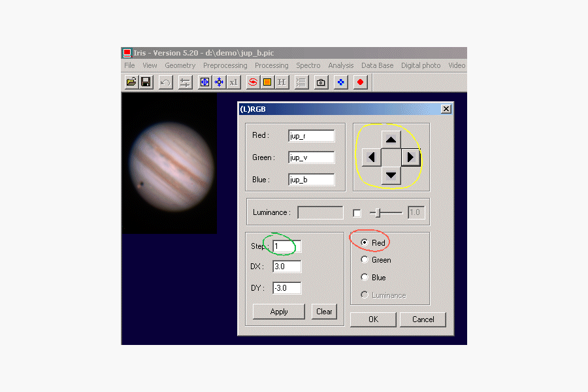
Task: Open the Spectro menu
Action: (308, 65)
